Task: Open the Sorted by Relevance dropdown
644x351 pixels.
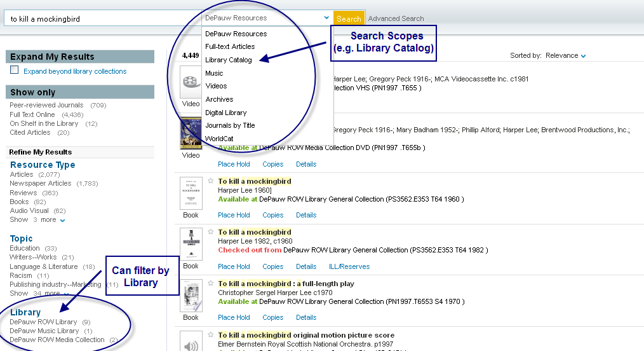Action: 565,55
